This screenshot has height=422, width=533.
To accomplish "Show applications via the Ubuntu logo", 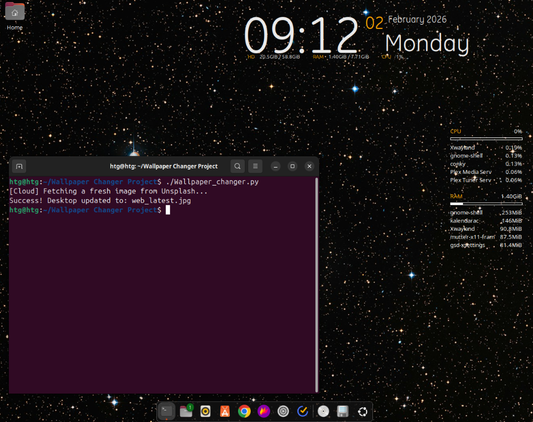I will point(362,411).
